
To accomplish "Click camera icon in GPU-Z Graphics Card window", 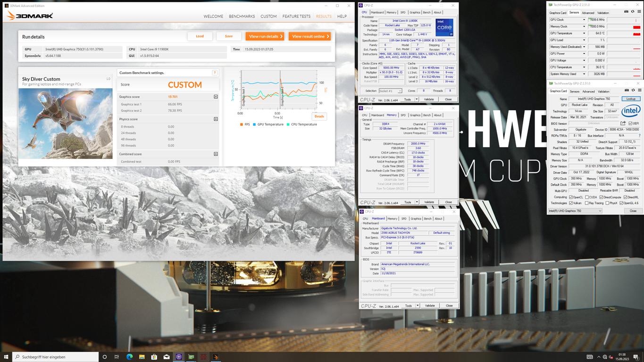I will point(627,90).
